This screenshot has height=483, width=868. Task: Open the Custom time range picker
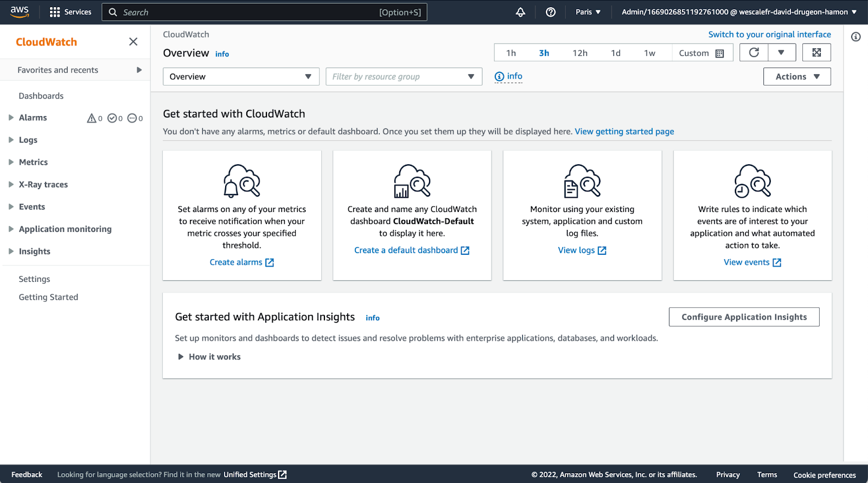(702, 53)
